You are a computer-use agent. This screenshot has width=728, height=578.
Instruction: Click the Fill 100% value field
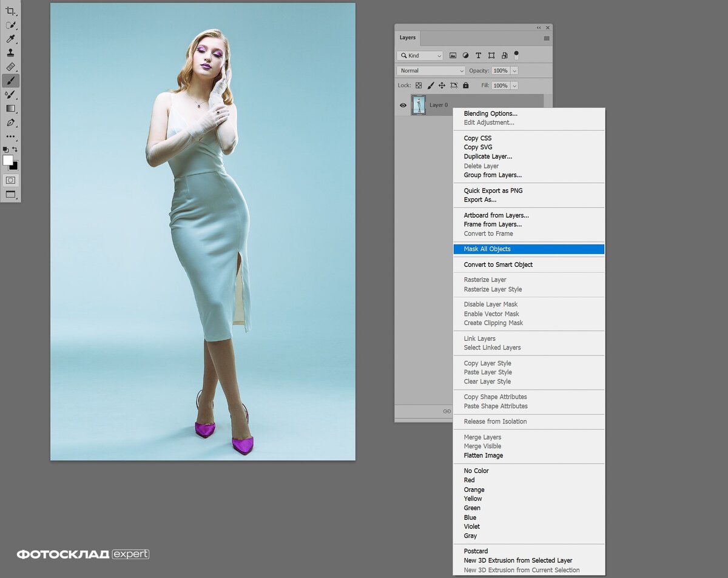[x=500, y=86]
